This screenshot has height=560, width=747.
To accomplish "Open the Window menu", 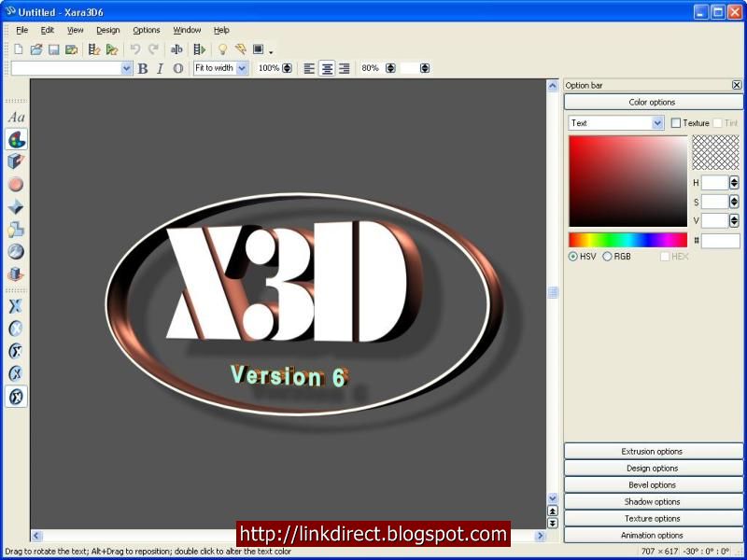I will pos(187,30).
